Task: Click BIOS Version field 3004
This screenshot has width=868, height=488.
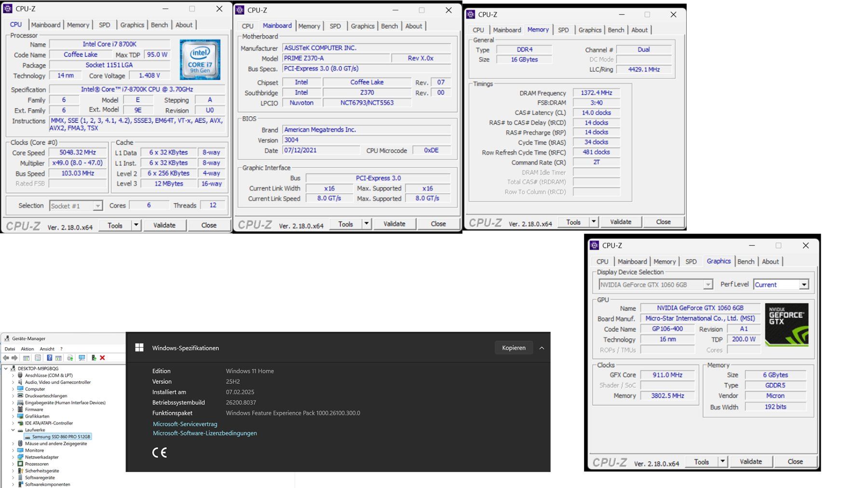Action: point(367,140)
